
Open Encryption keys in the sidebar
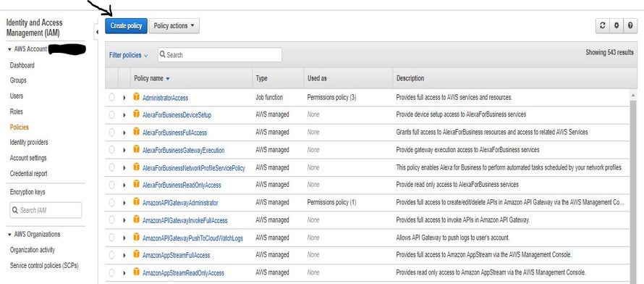(27, 192)
